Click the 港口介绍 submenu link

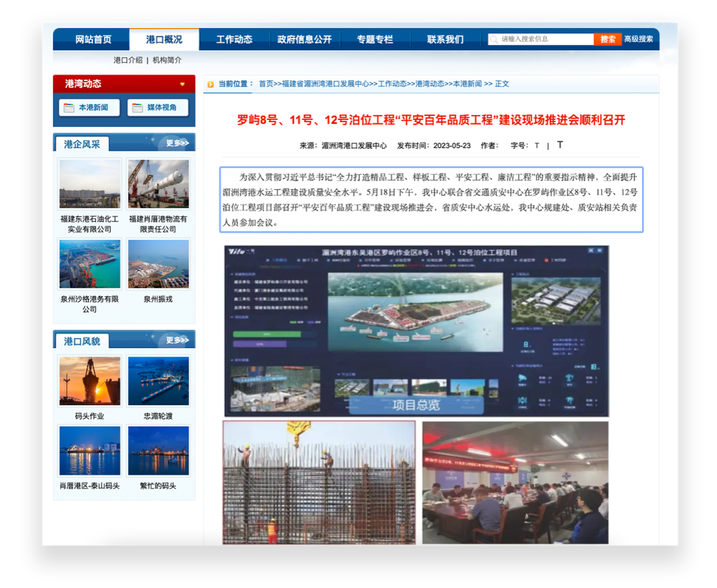(128, 60)
